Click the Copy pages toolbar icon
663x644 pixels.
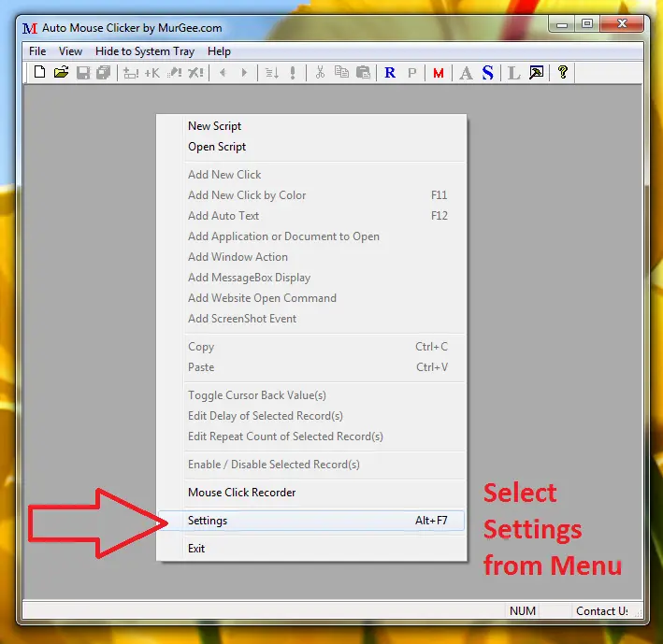point(341,72)
